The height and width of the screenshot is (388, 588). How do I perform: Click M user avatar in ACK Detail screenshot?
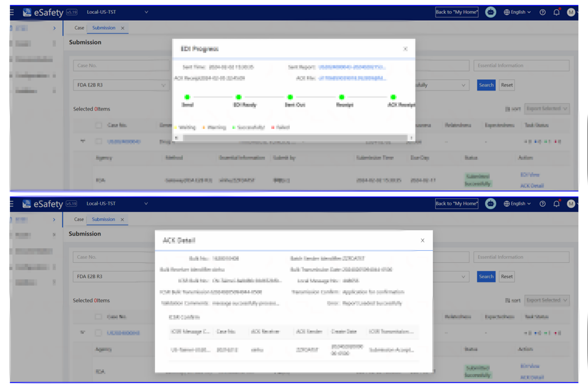coord(571,204)
